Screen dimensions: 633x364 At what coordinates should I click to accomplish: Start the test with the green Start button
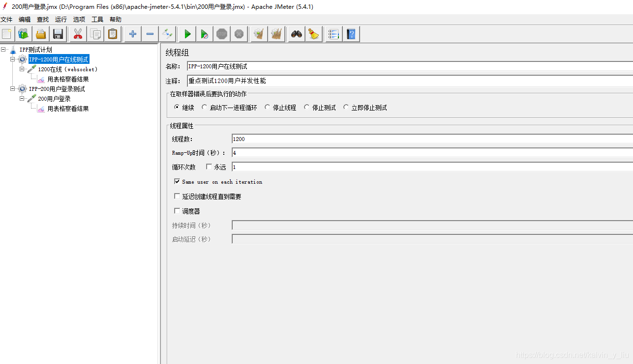[x=187, y=34]
